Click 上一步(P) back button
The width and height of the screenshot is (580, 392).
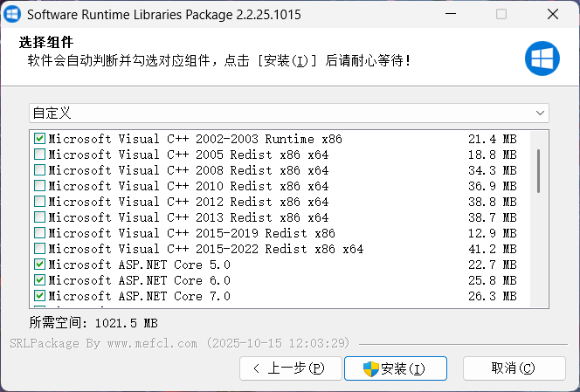pyautogui.click(x=290, y=368)
